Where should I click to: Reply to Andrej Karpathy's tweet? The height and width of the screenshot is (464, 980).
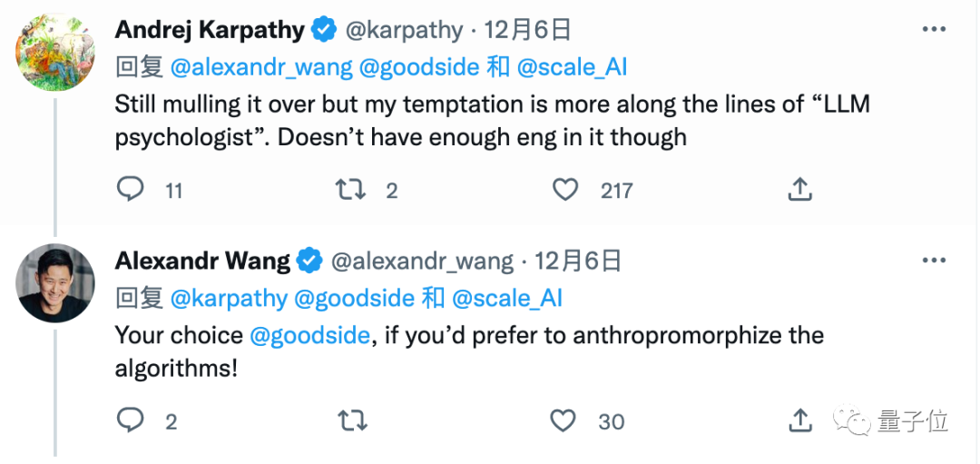[132, 190]
